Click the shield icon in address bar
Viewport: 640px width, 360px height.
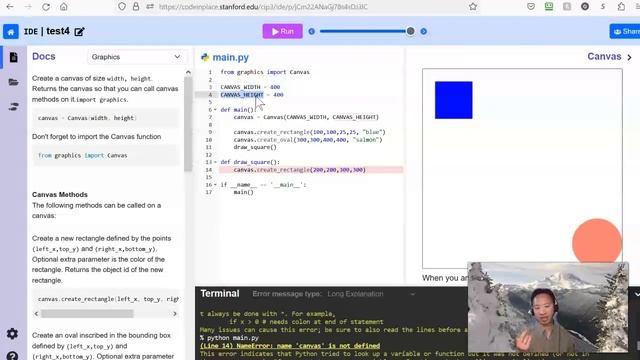(122, 7)
